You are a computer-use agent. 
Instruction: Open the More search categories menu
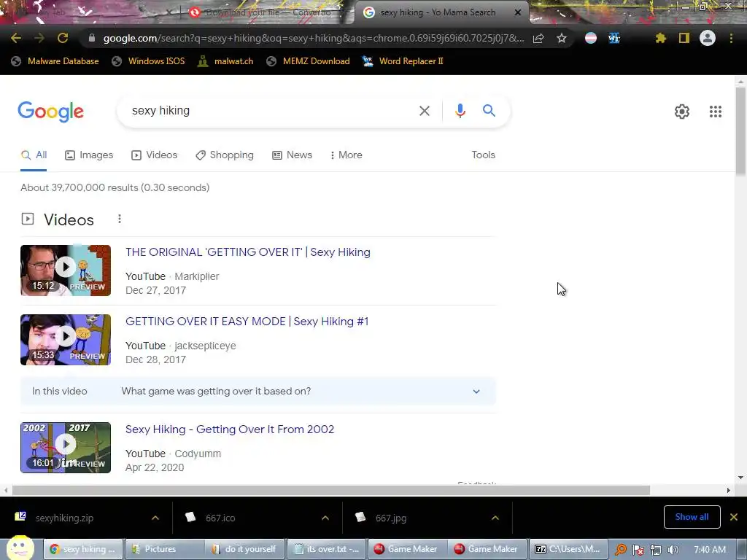point(347,155)
